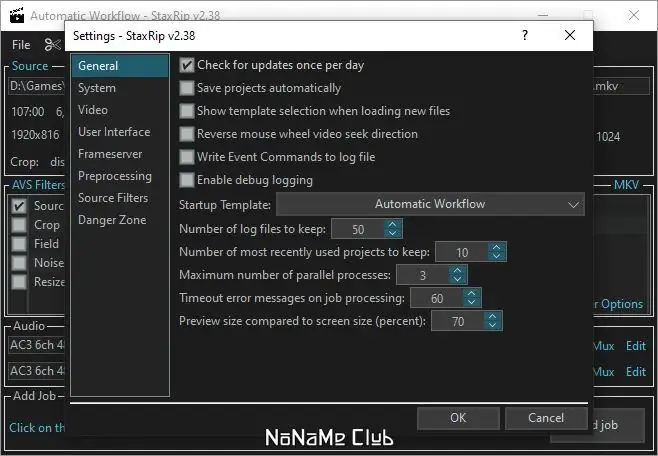The height and width of the screenshot is (456, 658).
Task: Increase preview size percent value
Action: (493, 317)
